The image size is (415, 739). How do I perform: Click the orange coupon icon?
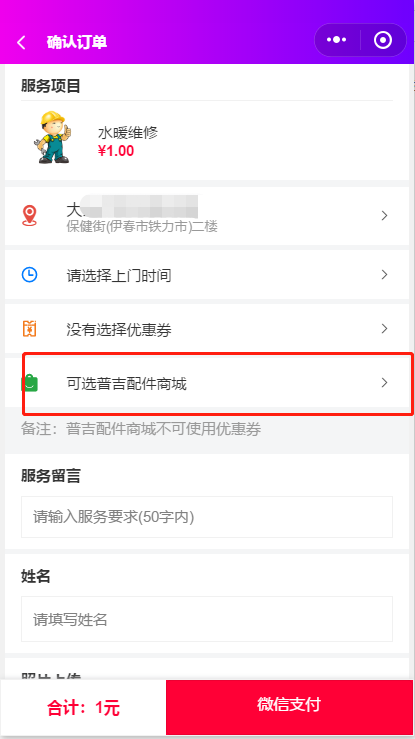click(x=29, y=328)
